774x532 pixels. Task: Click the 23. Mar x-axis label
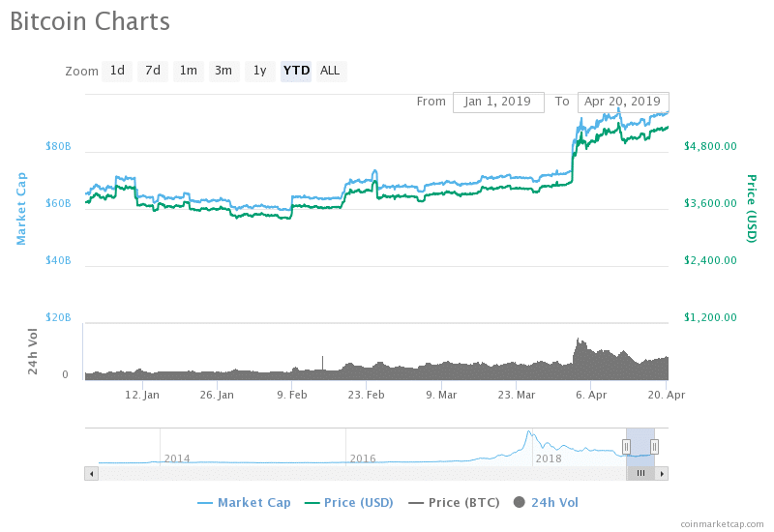(517, 395)
